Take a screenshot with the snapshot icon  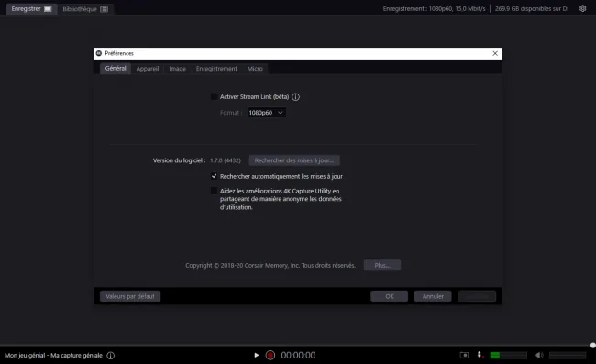pyautogui.click(x=464, y=355)
